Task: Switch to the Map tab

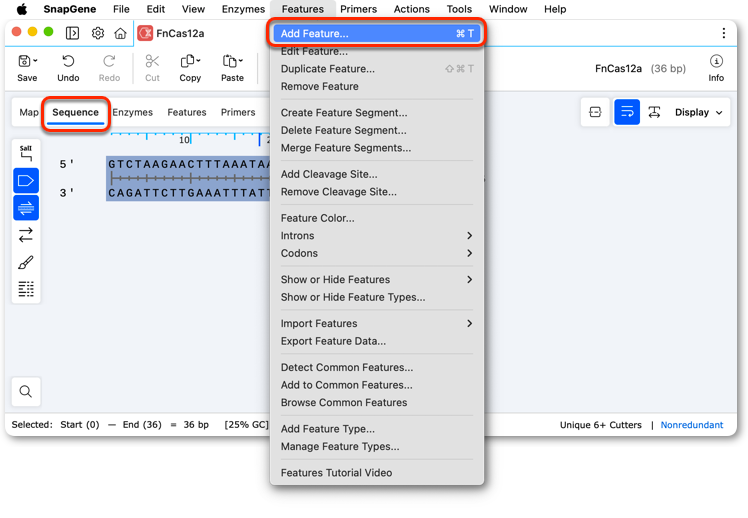Action: tap(29, 113)
